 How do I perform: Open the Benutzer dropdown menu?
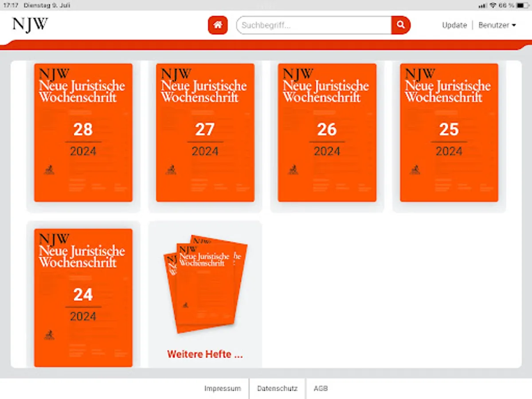coord(497,25)
